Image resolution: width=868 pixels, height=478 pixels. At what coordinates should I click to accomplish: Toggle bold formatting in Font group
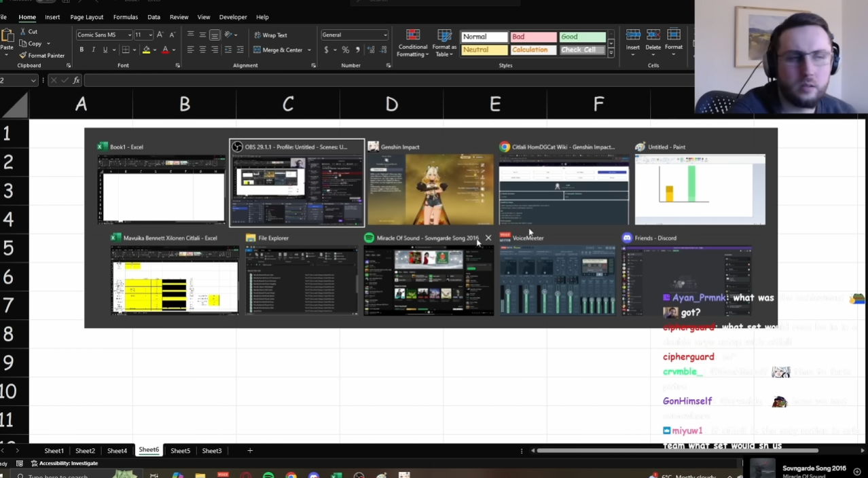82,50
